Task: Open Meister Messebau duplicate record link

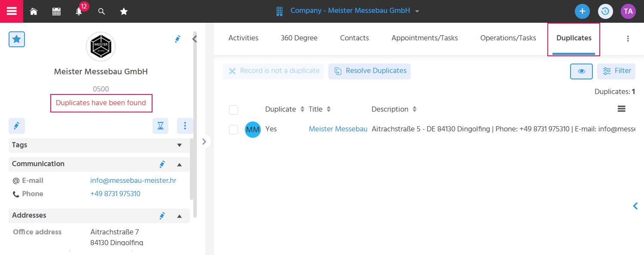Action: coord(338,129)
